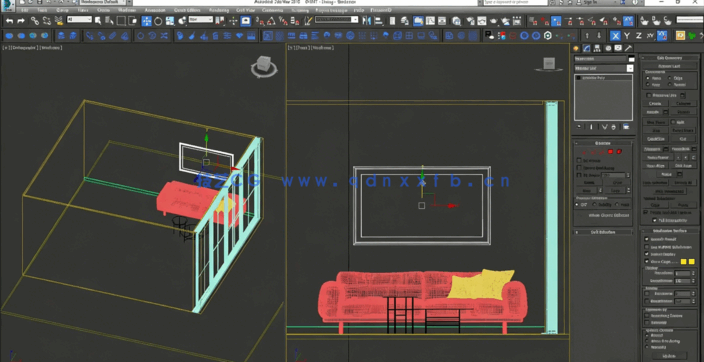
Task: Open the Material Editor icon
Action: [x=456, y=21]
